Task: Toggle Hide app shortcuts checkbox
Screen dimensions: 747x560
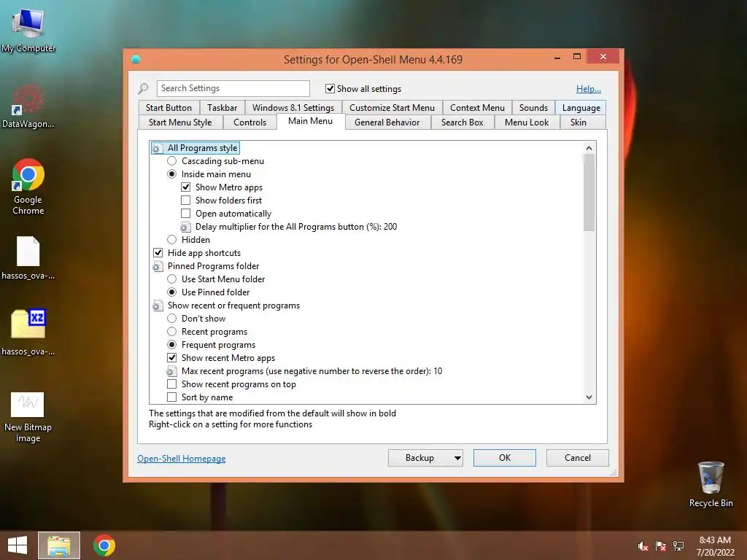Action: click(158, 253)
